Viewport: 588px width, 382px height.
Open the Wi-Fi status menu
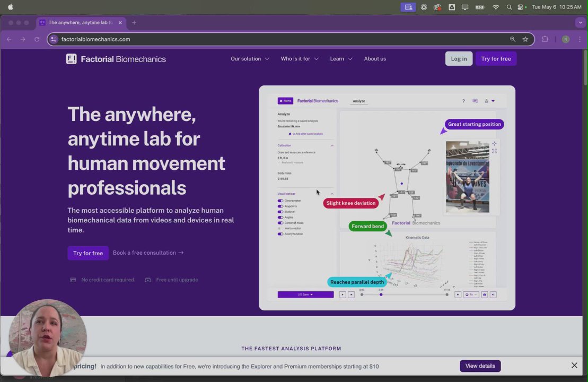(x=495, y=7)
